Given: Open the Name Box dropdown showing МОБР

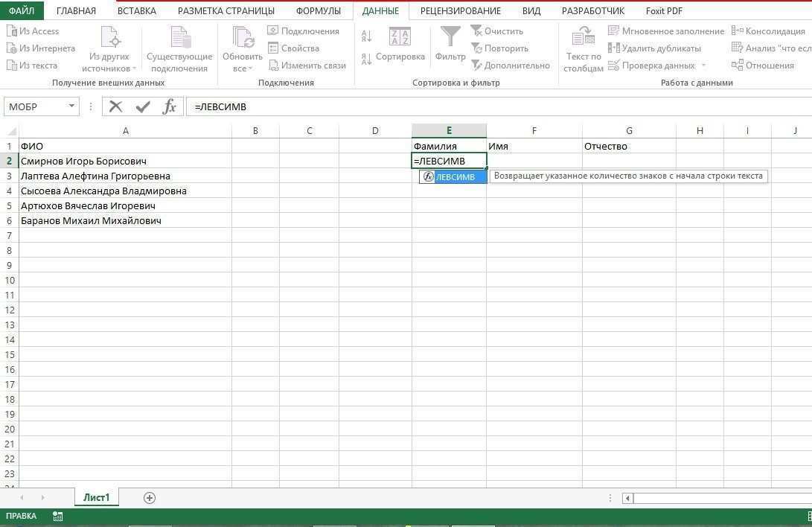Looking at the screenshot, I should pos(71,106).
